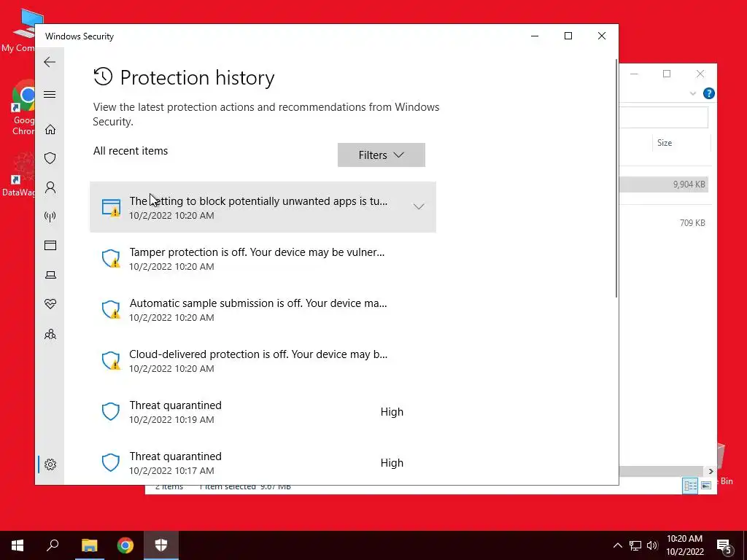Open the hamburger navigation menu
The width and height of the screenshot is (747, 560).
tap(50, 94)
